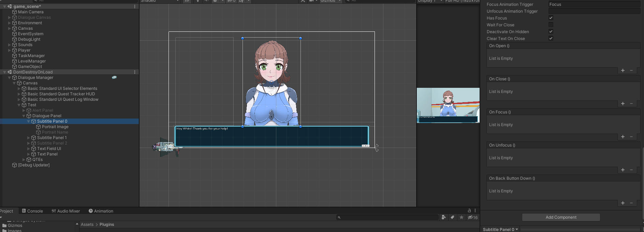The height and width of the screenshot is (232, 644).
Task: Click the favorites star icon in Project
Action: 462,217
